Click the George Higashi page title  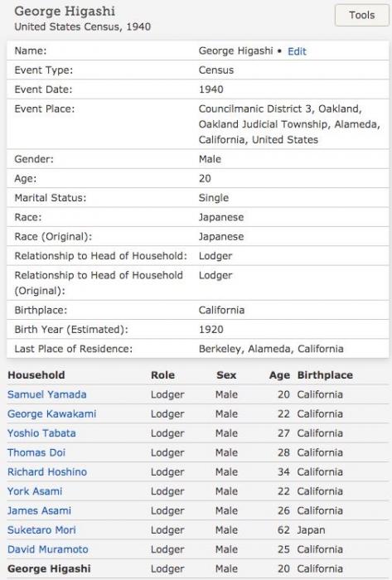coord(65,11)
